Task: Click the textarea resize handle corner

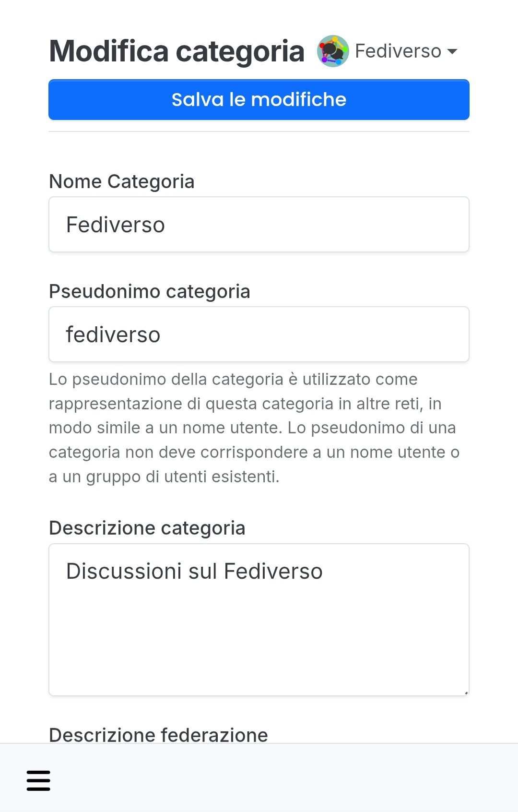Action: [466, 693]
